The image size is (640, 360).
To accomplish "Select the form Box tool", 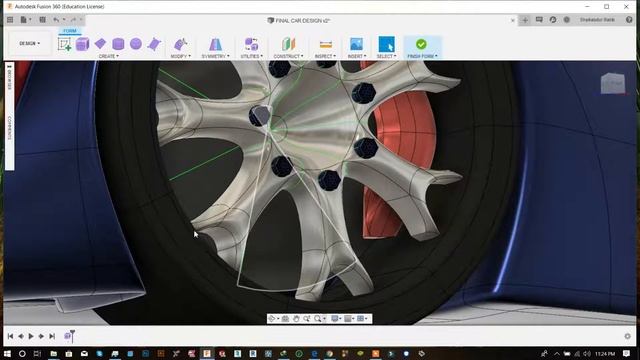I will pyautogui.click(x=82, y=44).
